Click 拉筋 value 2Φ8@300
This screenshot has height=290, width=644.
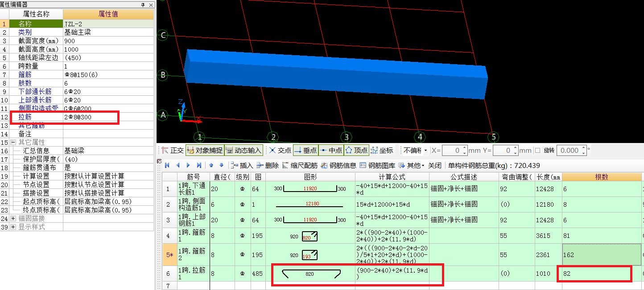click(108, 117)
